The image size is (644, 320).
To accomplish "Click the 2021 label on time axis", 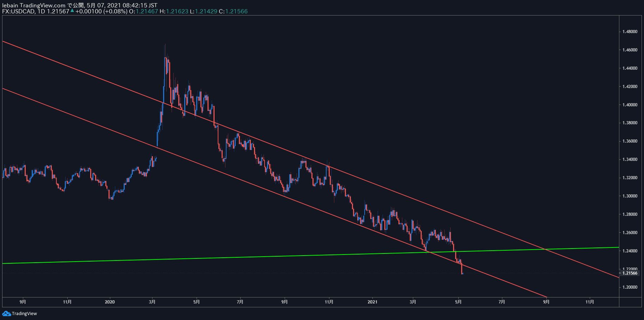I will [372, 302].
